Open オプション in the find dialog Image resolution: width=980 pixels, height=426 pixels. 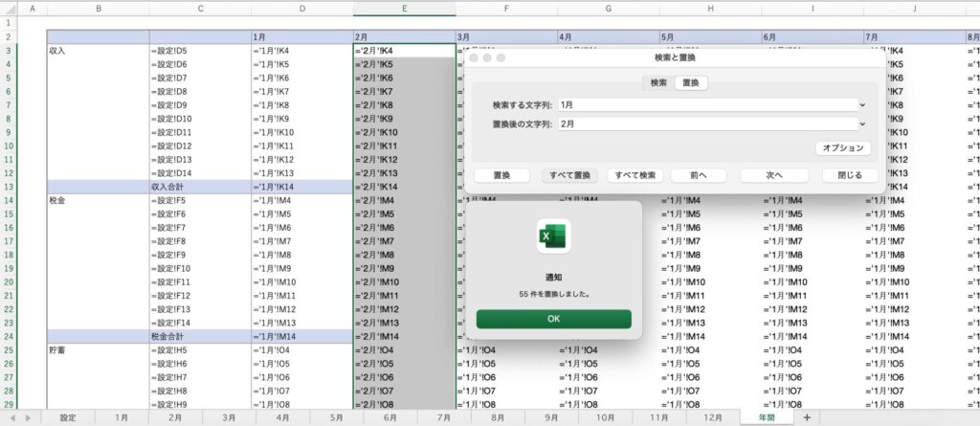(x=843, y=147)
